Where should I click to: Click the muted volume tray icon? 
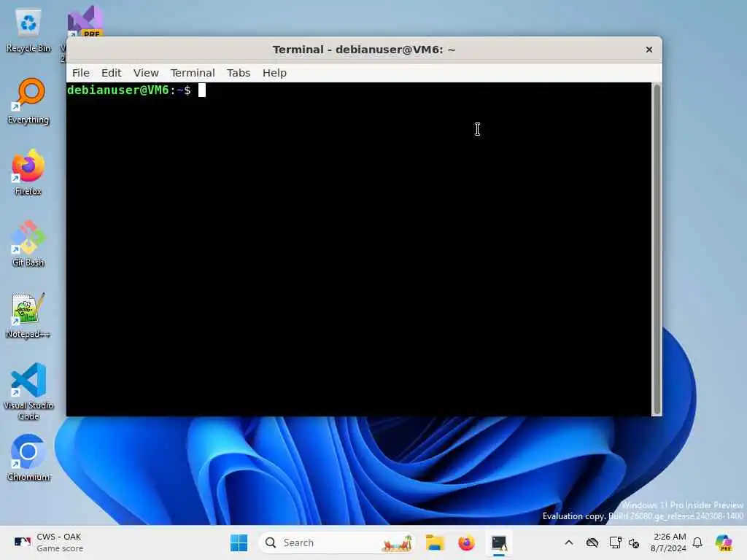point(634,542)
